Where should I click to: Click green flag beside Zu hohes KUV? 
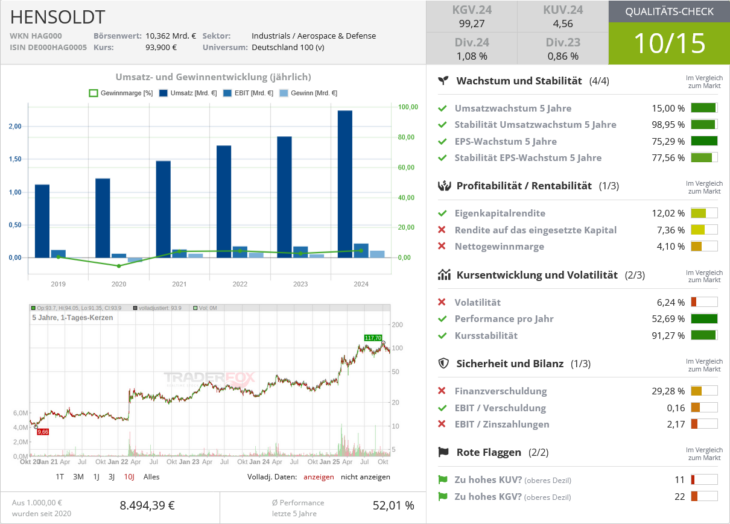click(443, 479)
